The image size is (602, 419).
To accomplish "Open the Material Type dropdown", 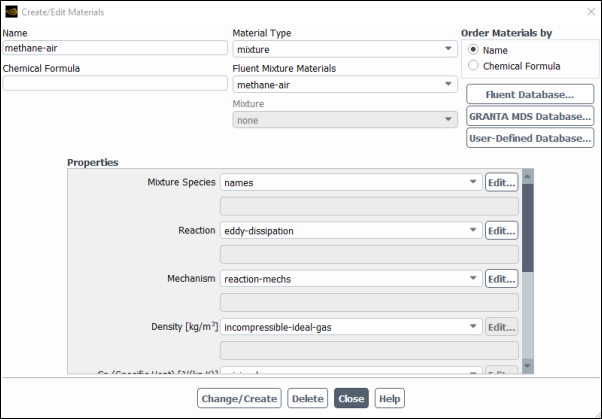I will click(x=344, y=48).
